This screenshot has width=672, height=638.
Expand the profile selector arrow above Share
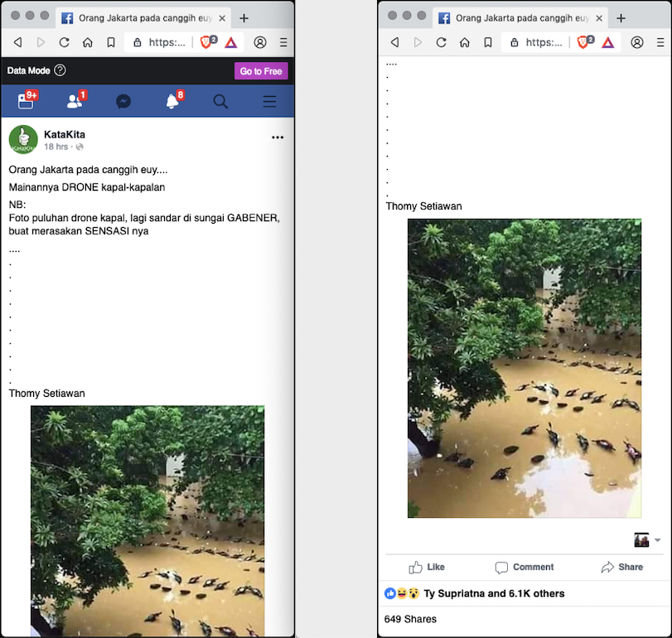tap(657, 540)
